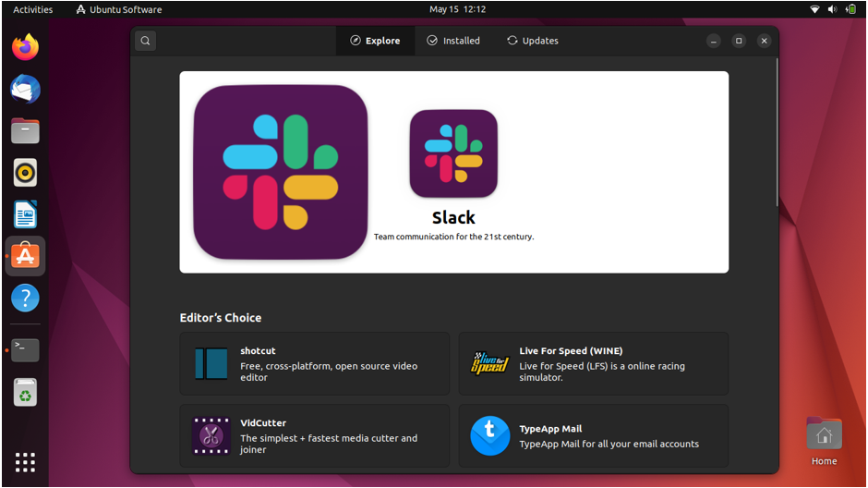Open LibreOffice Writer from dock
This screenshot has width=868, height=488.
coord(25,214)
